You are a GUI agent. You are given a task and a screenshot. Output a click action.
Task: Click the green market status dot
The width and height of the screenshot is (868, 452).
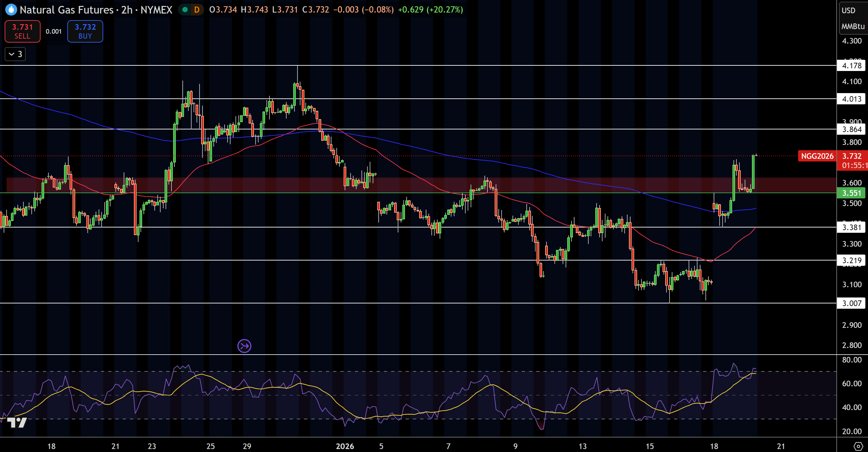pos(185,10)
